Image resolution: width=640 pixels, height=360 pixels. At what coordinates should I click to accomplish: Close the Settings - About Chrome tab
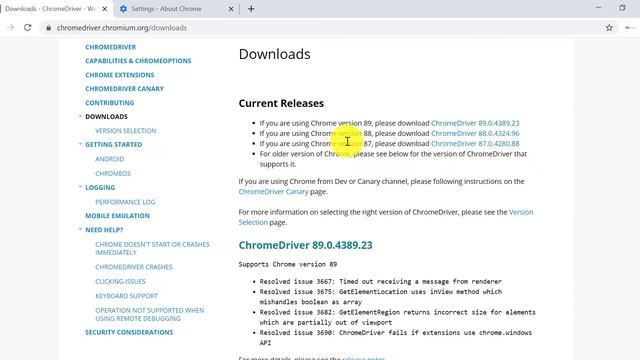[x=231, y=9]
